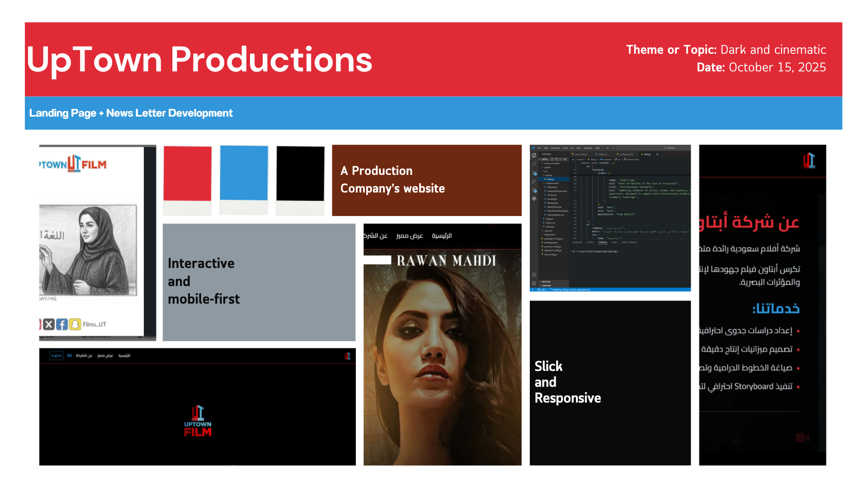
Task: Open the Source Control activity bar icon
Action: click(534, 173)
